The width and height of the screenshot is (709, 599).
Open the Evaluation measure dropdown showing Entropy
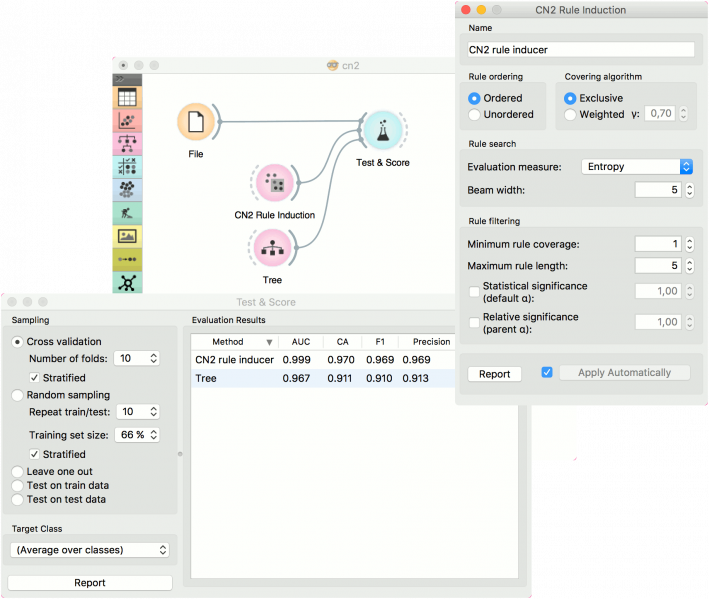pos(637,167)
